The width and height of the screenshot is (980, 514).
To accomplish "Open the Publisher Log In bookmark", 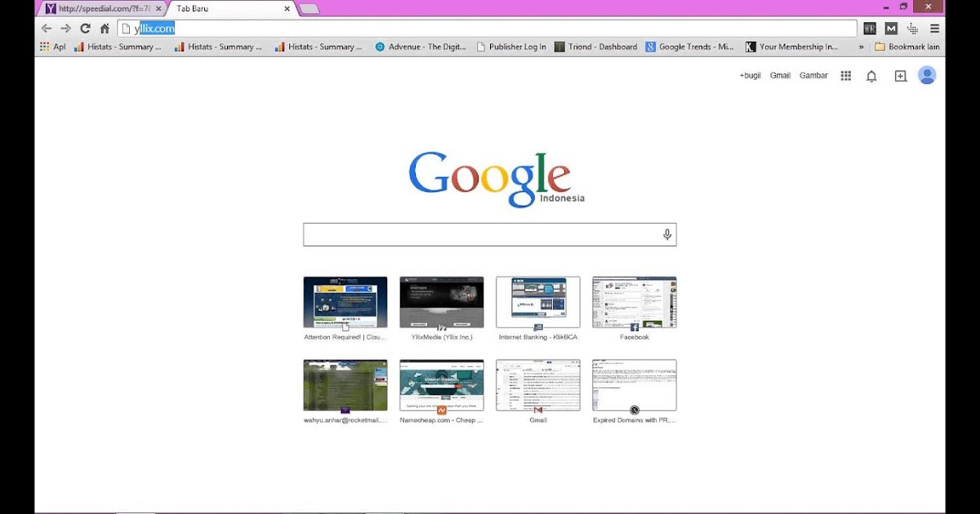I will tap(511, 47).
